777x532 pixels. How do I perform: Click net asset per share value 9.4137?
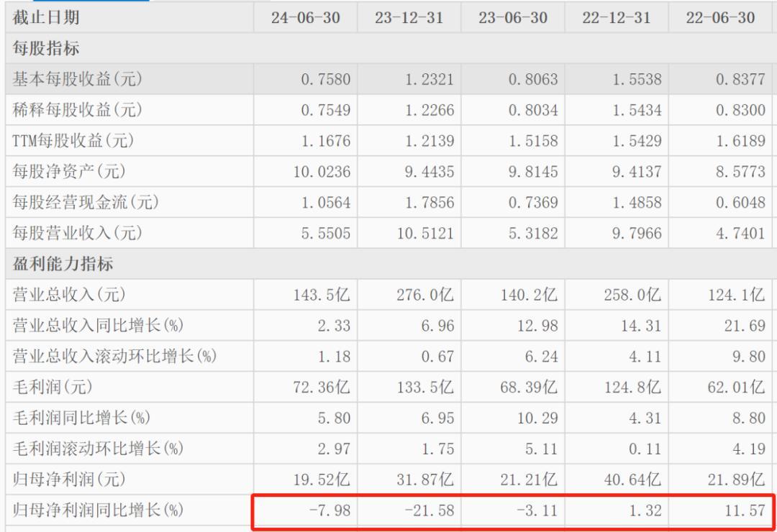(637, 171)
